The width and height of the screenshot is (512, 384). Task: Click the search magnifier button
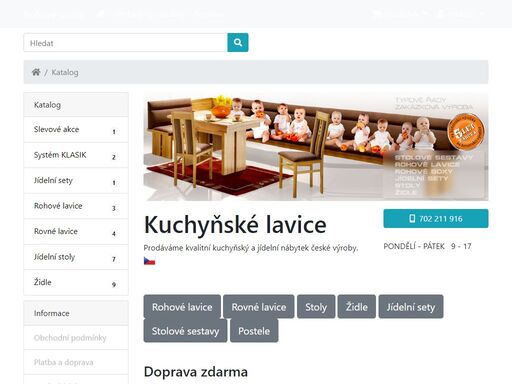pos(238,42)
